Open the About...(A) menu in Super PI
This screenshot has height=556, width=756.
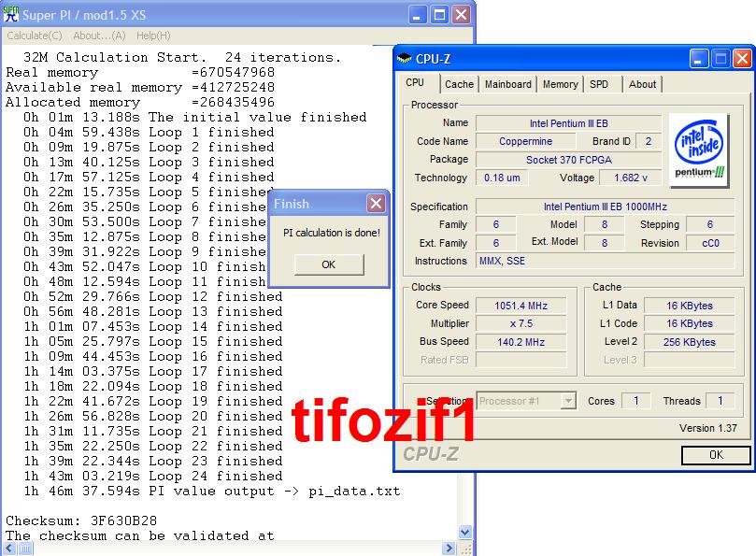pos(99,36)
